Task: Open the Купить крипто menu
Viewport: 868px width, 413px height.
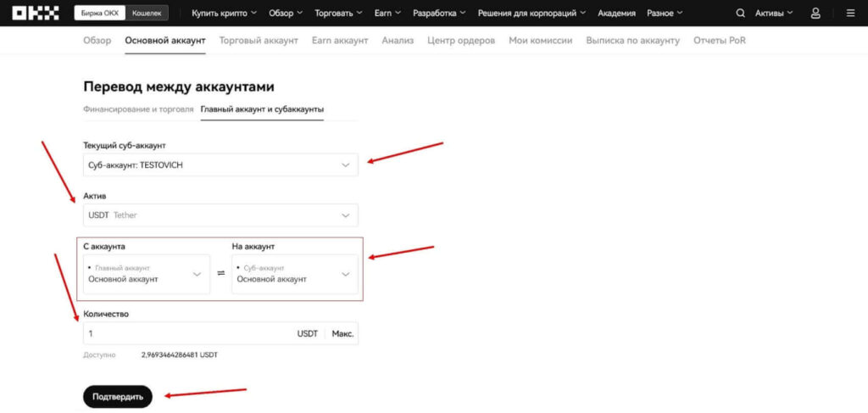Action: pyautogui.click(x=223, y=14)
